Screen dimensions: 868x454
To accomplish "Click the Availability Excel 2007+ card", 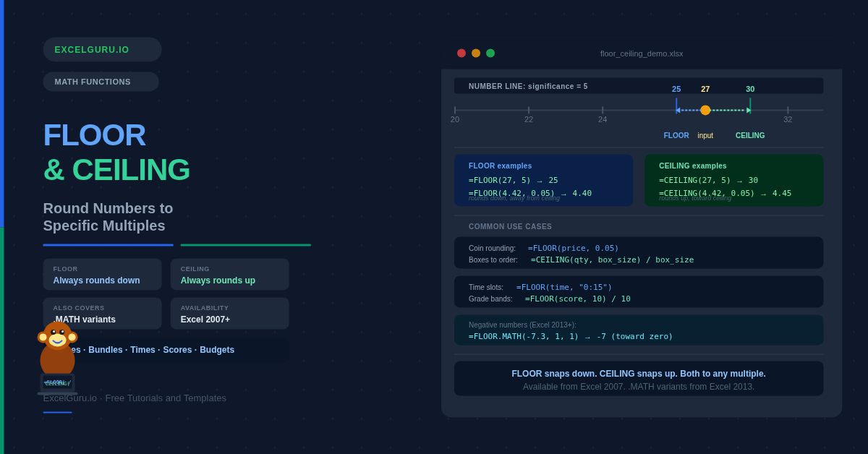I will coord(229,314).
